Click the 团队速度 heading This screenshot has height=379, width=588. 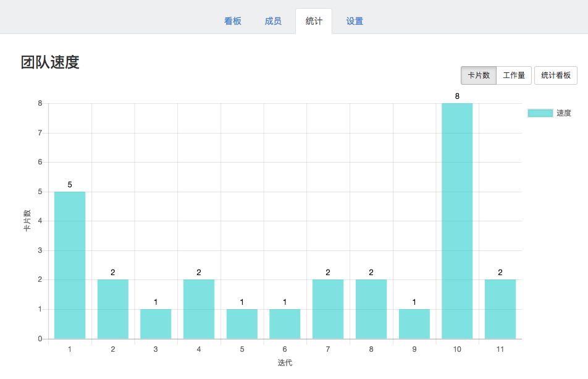[50, 62]
